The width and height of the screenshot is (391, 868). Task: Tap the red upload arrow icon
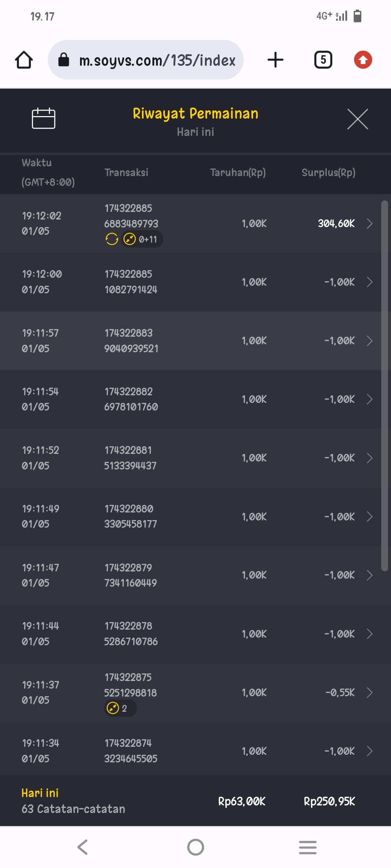[363, 60]
